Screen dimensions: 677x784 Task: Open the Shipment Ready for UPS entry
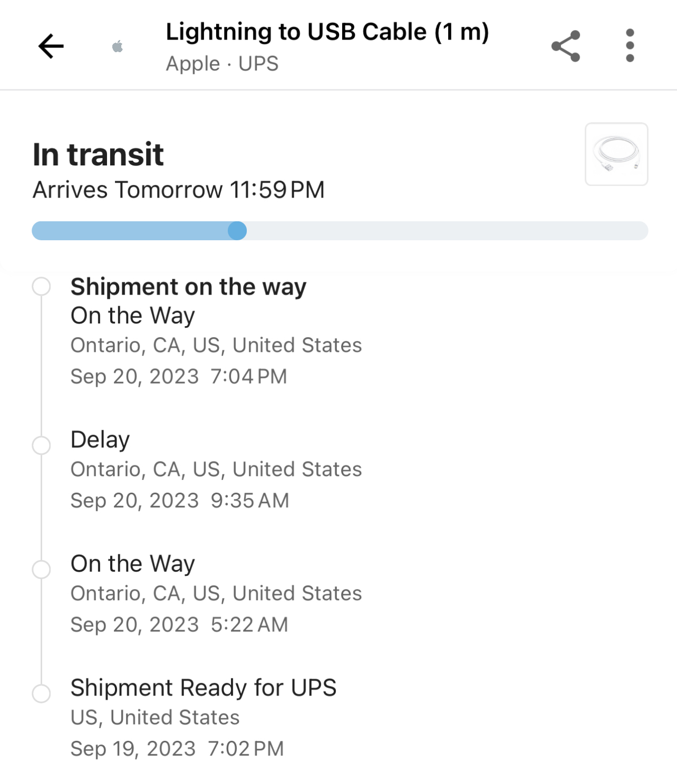[204, 688]
